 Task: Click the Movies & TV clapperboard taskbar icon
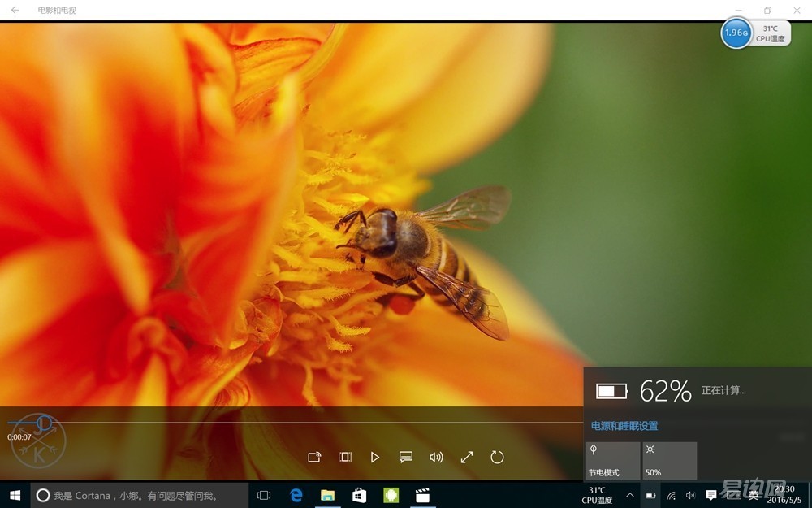pyautogui.click(x=422, y=496)
